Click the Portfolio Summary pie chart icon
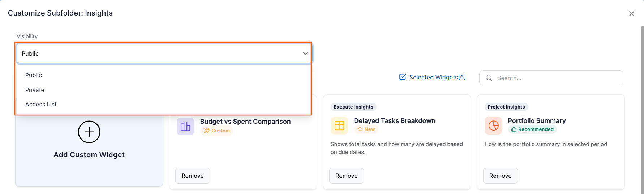 [x=493, y=125]
